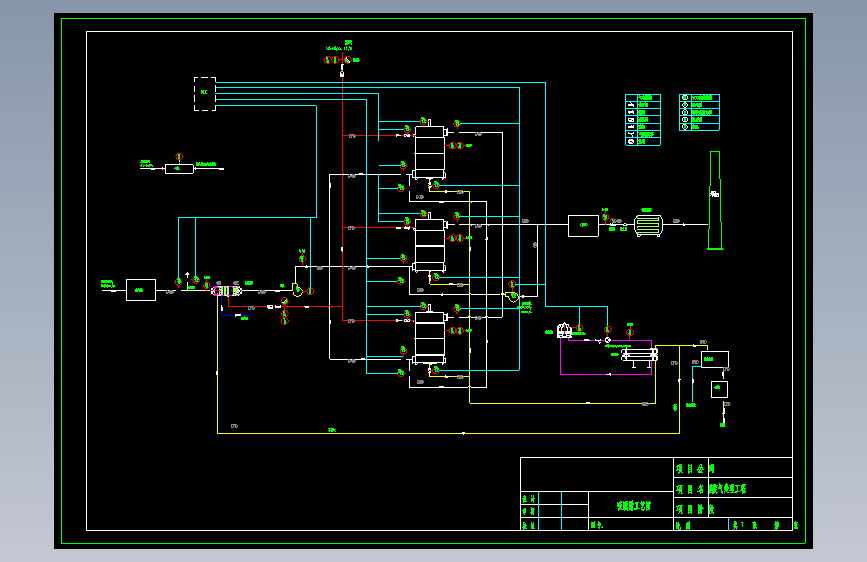Select the long yellow return pipeline at bottom

448,433
